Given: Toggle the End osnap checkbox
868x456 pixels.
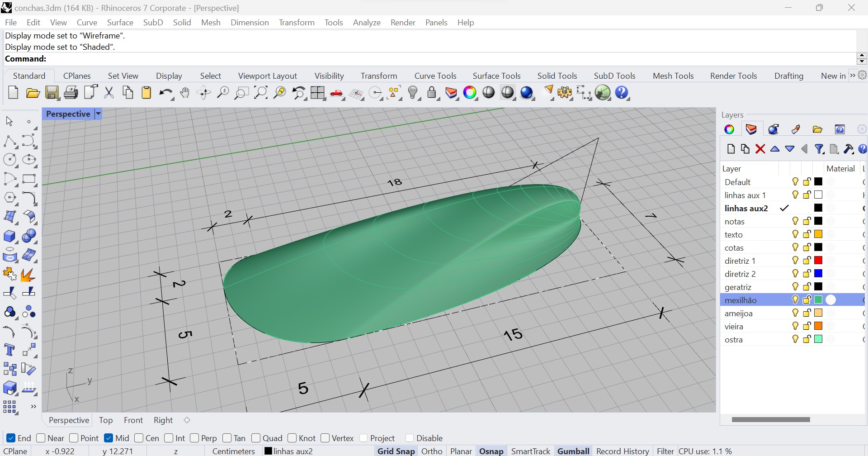Looking at the screenshot, I should pos(11,438).
